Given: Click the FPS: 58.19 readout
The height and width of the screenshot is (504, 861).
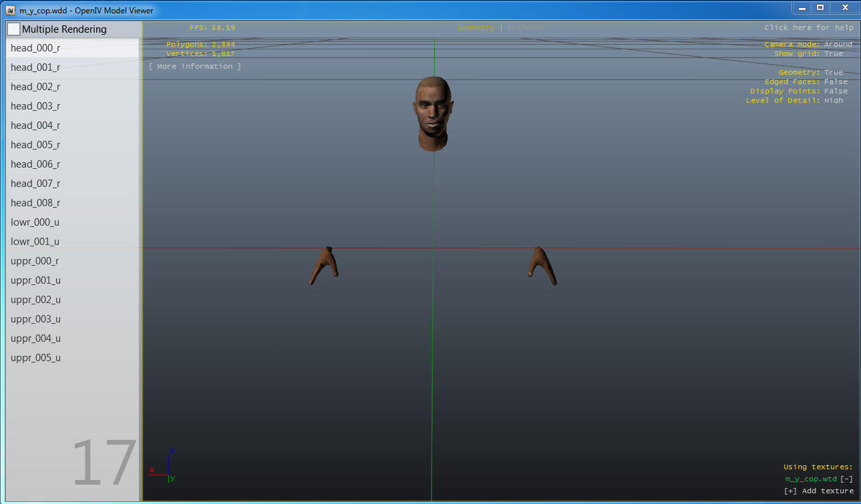Looking at the screenshot, I should [212, 27].
